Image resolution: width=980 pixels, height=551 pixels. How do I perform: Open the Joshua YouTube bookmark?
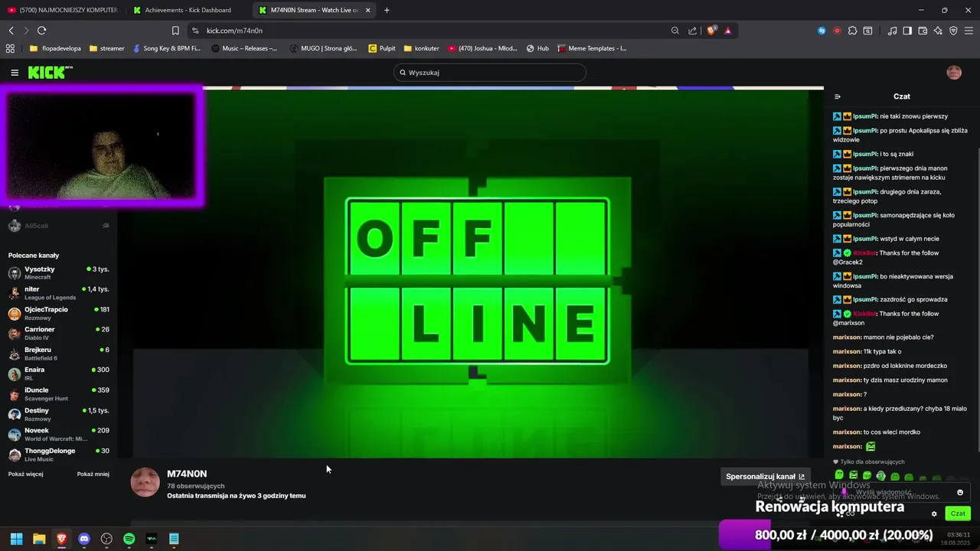pos(483,48)
